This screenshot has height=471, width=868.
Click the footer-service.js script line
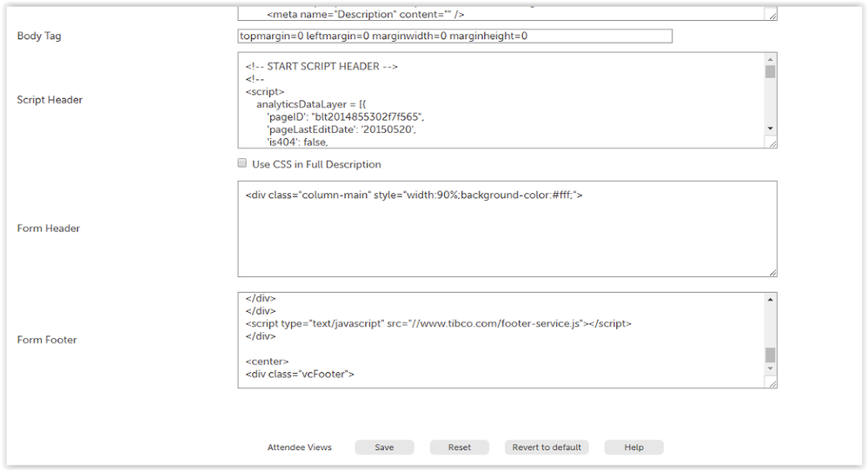point(439,323)
